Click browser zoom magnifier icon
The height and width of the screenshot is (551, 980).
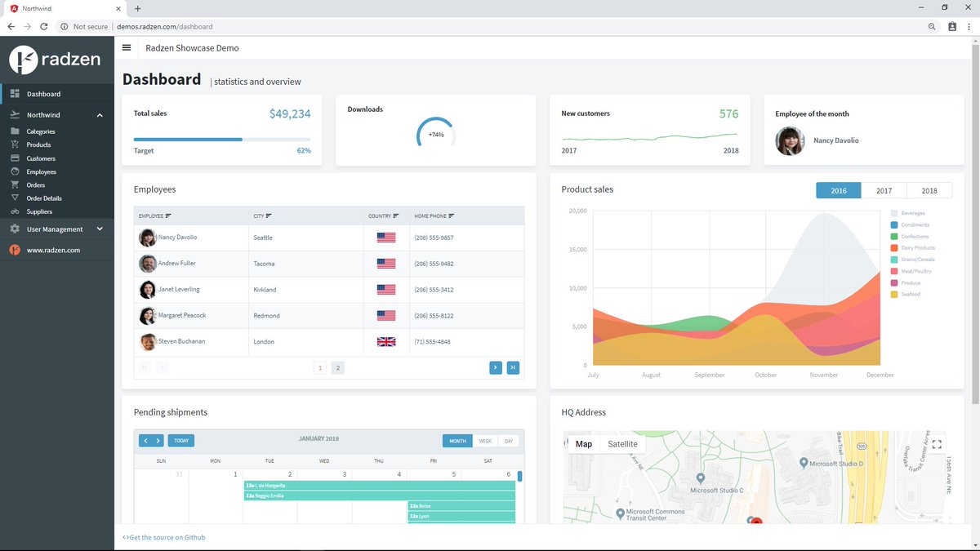click(932, 26)
